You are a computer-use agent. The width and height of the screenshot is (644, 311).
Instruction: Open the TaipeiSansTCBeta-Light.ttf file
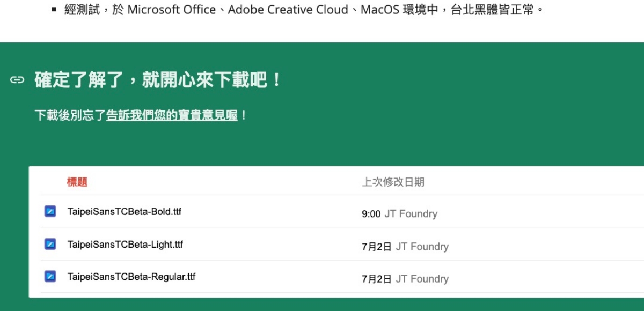click(125, 245)
